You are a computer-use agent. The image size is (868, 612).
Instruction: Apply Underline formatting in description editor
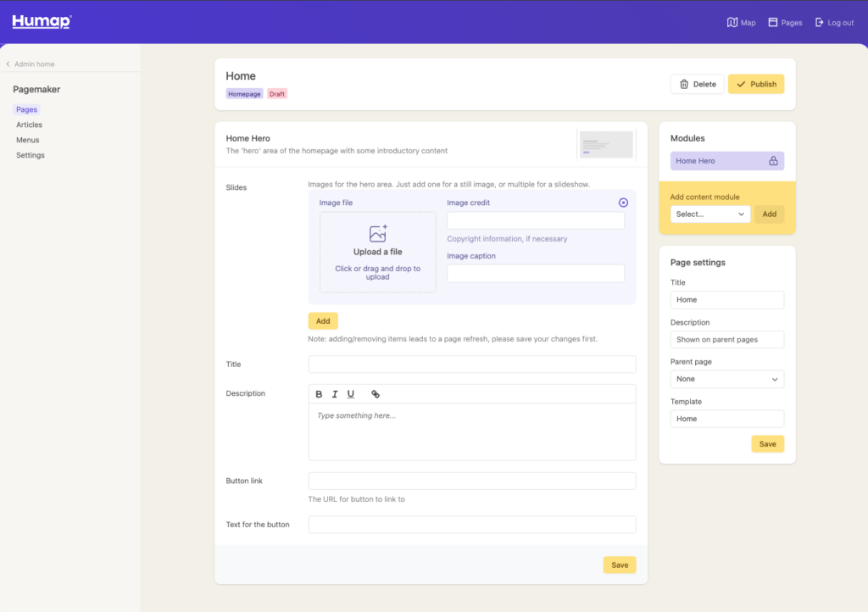[x=351, y=394]
